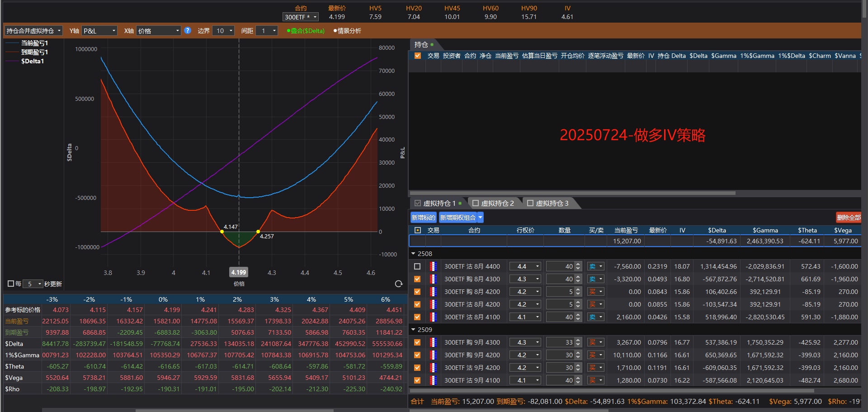The image size is (868, 412).
Task: Click the horizontal scrollbar under 持仓 table
Action: 572,193
